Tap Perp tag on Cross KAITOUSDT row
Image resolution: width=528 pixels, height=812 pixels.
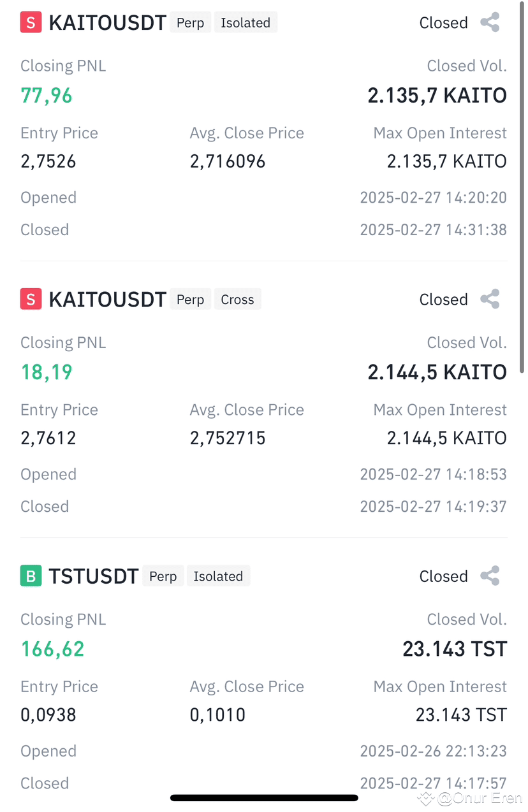[190, 299]
